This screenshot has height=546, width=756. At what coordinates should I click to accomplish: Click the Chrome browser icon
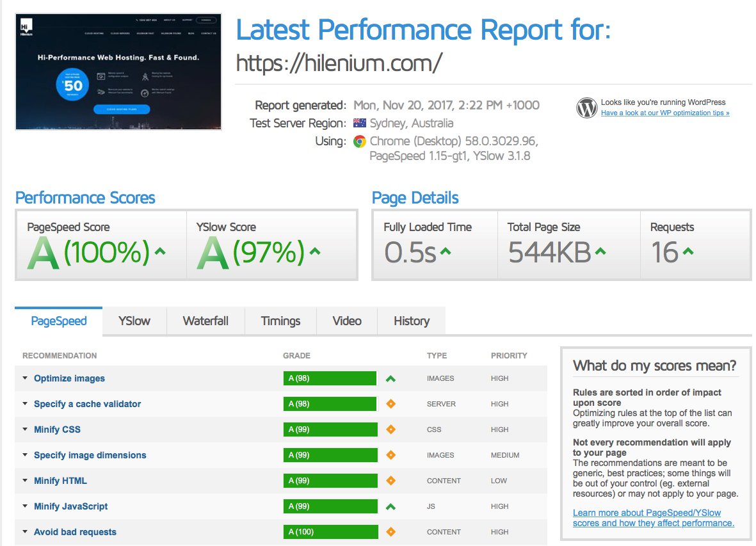pyautogui.click(x=359, y=141)
